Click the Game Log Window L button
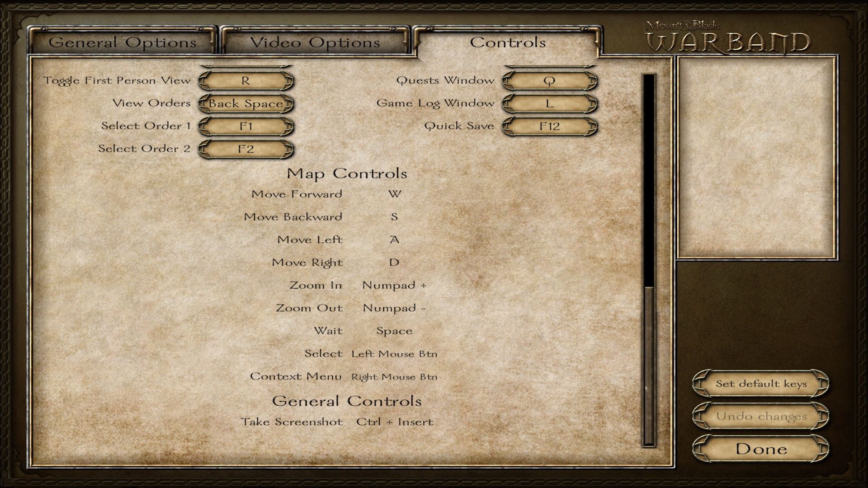 click(x=547, y=103)
